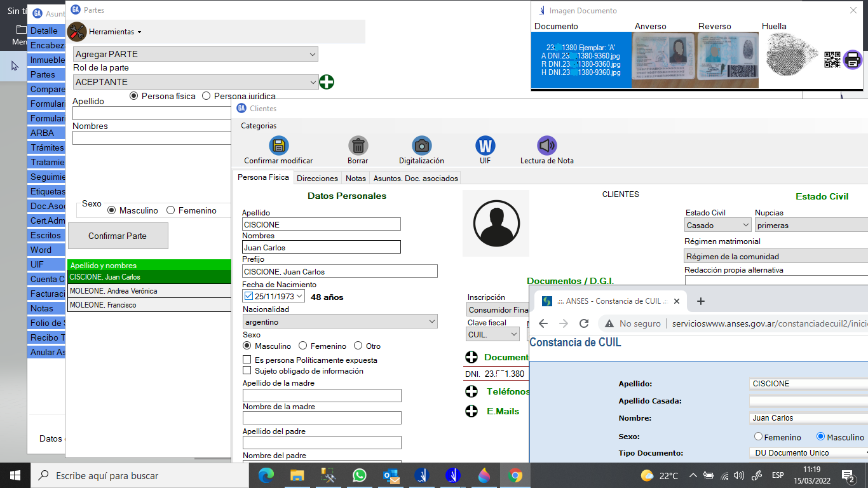This screenshot has width=868, height=488.
Task: Click the Borrar trash can icon
Action: 358,146
